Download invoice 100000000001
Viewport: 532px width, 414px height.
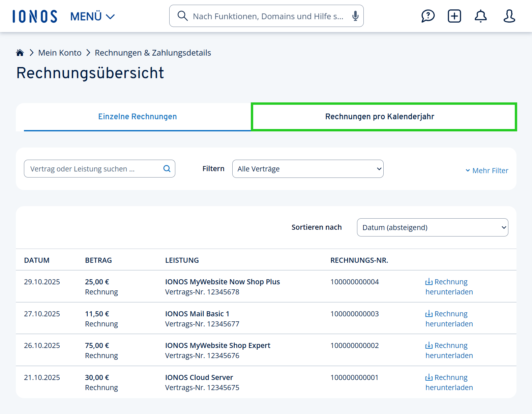[449, 382]
